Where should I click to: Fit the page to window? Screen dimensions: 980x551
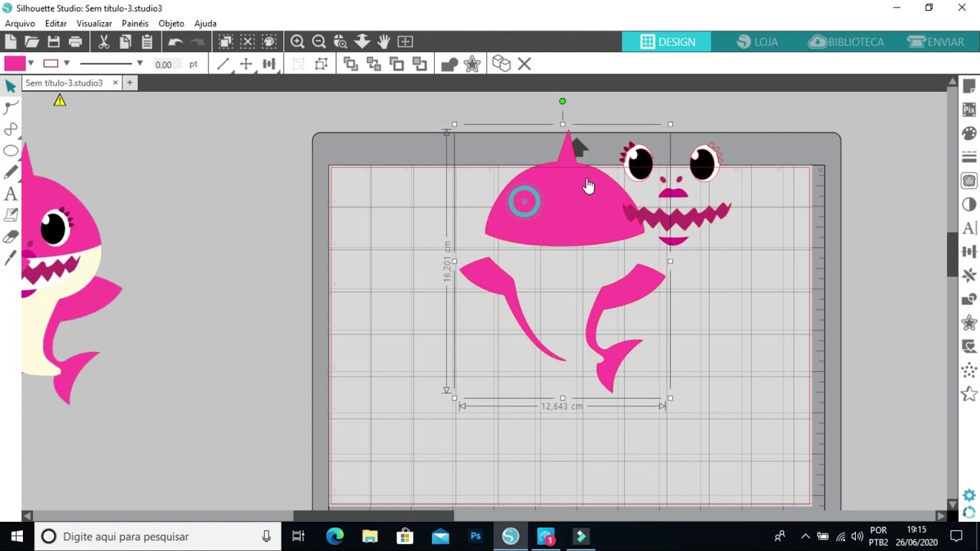[x=405, y=42]
